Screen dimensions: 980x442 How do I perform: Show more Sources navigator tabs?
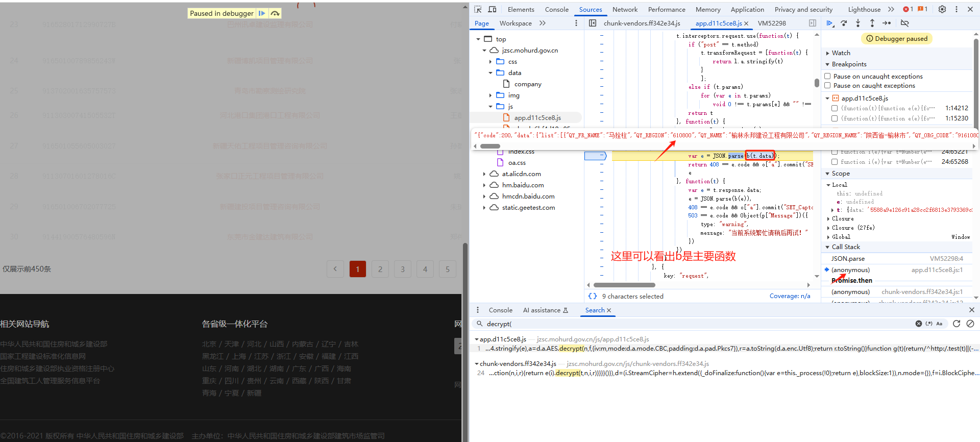(x=543, y=23)
